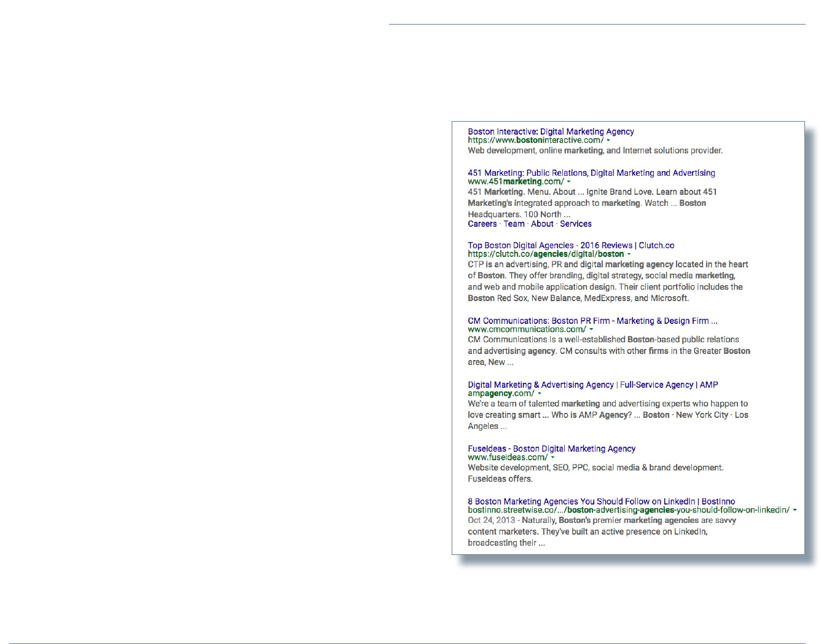Screen dimensions: 821x644
Task: Click the ampagency.com/ URL text
Action: [x=501, y=393]
